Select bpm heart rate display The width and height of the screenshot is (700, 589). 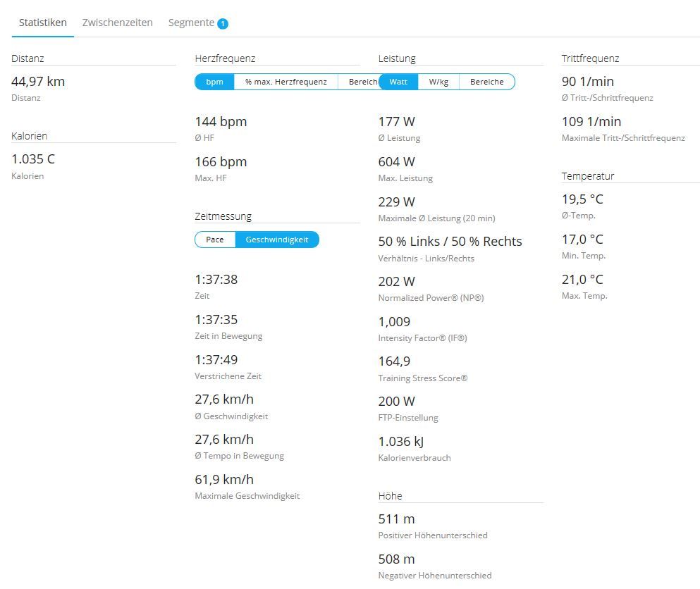tap(214, 82)
